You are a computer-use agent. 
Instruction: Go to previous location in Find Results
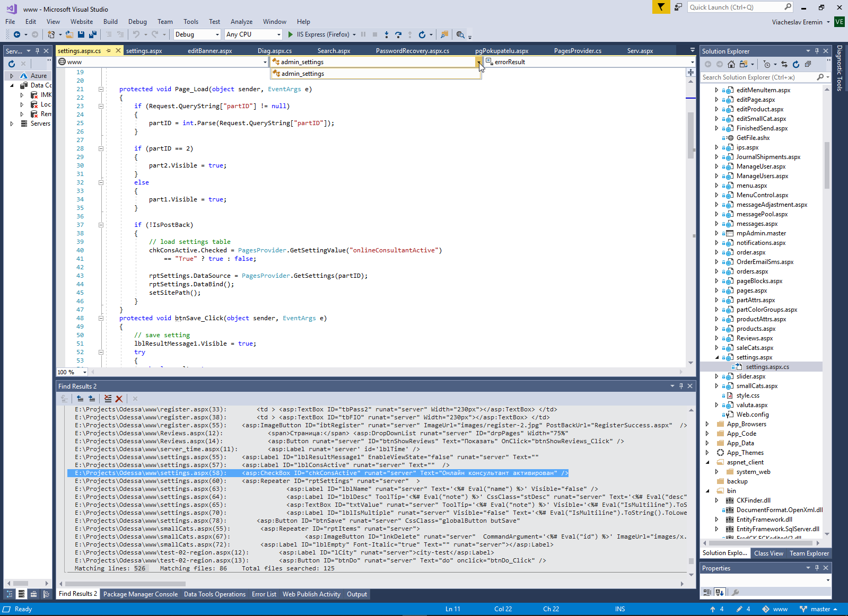pos(80,399)
